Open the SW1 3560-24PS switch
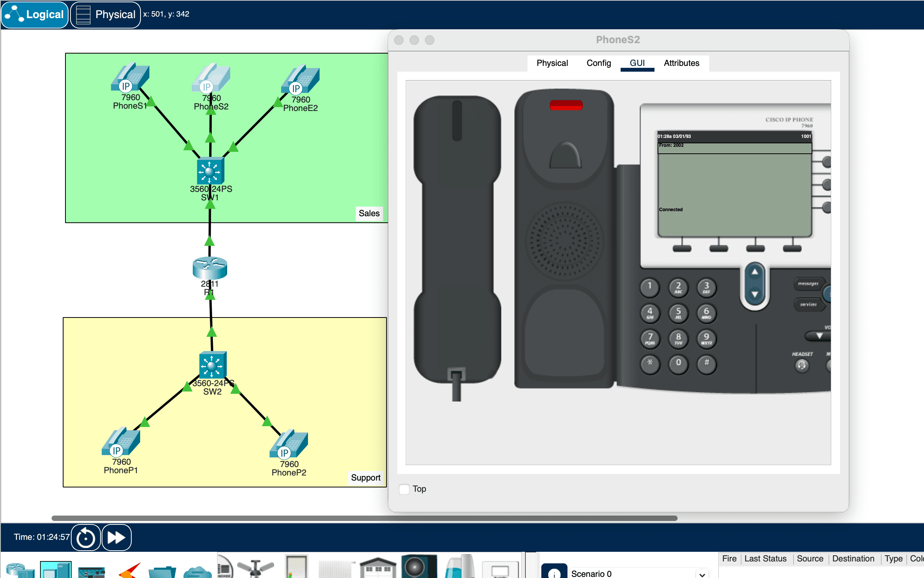Image resolution: width=924 pixels, height=578 pixels. tap(210, 171)
